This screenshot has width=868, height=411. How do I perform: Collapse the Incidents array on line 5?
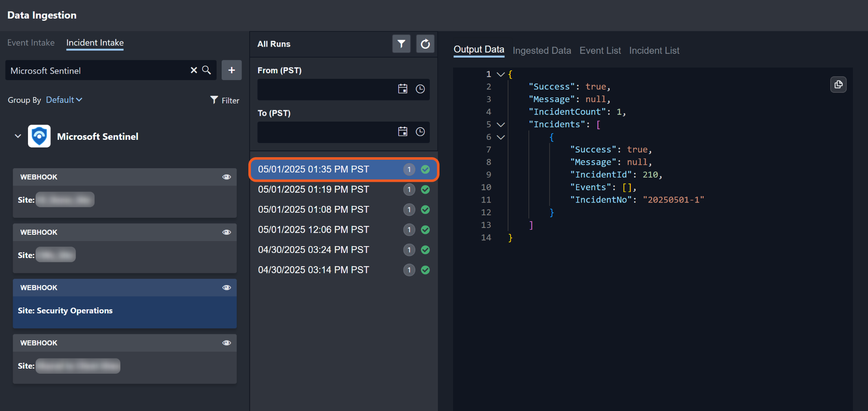click(x=501, y=125)
